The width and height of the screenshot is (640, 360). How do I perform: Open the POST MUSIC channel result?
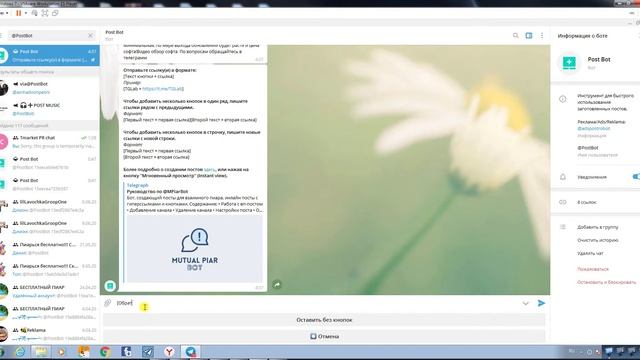(x=49, y=109)
